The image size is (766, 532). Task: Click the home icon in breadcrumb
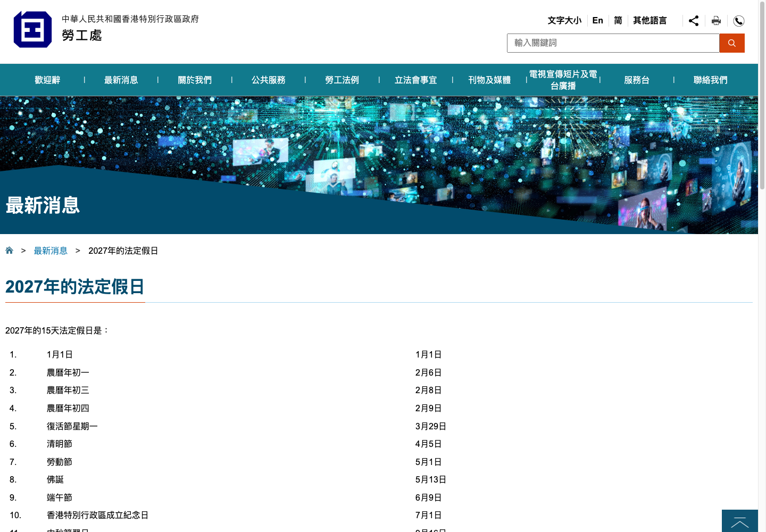[9, 251]
